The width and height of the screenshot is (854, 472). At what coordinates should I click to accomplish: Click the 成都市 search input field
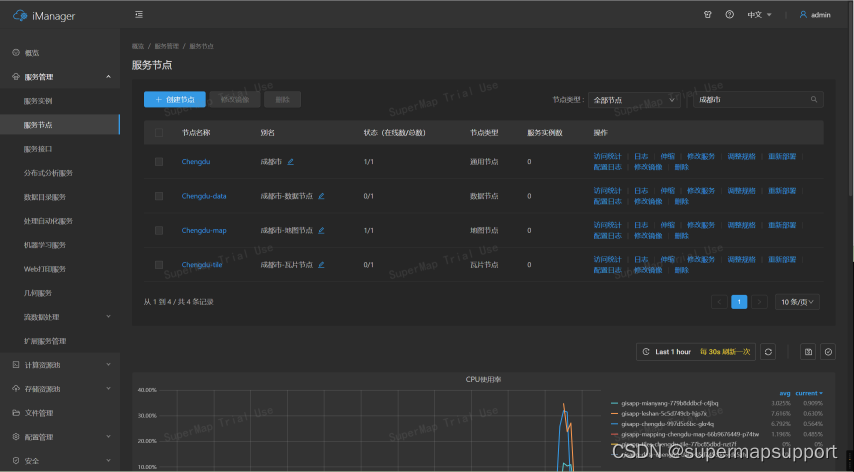click(x=750, y=100)
